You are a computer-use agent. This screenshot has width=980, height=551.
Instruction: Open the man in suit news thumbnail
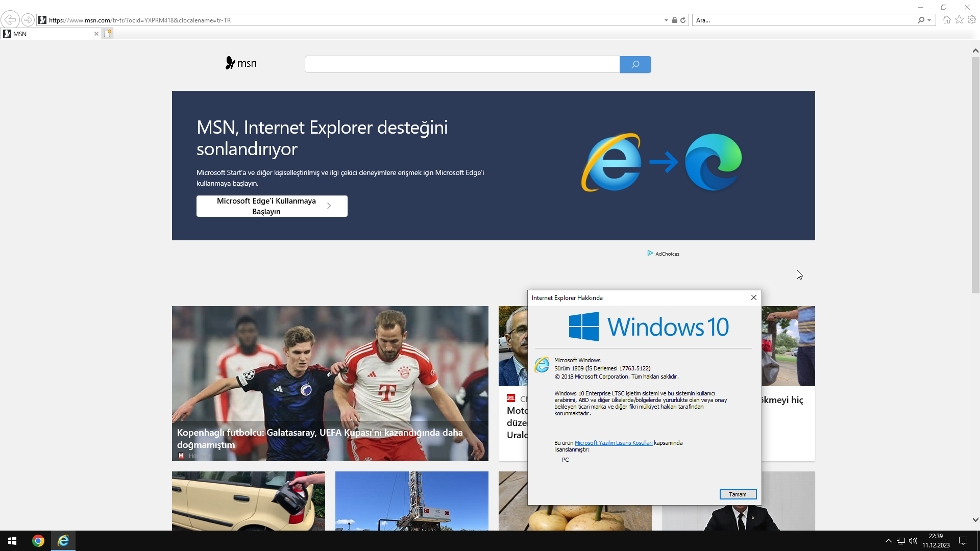point(738,518)
